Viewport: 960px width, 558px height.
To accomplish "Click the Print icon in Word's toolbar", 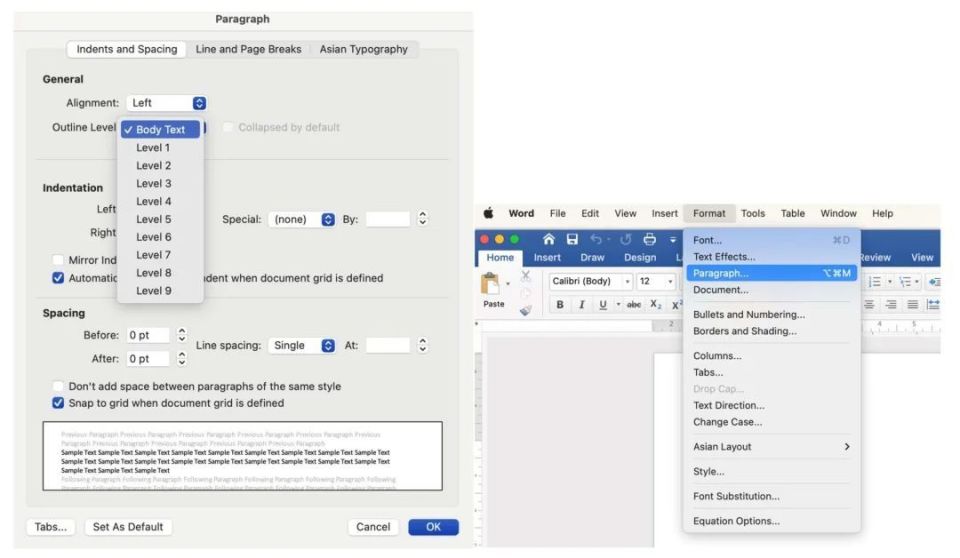I will pyautogui.click(x=650, y=239).
